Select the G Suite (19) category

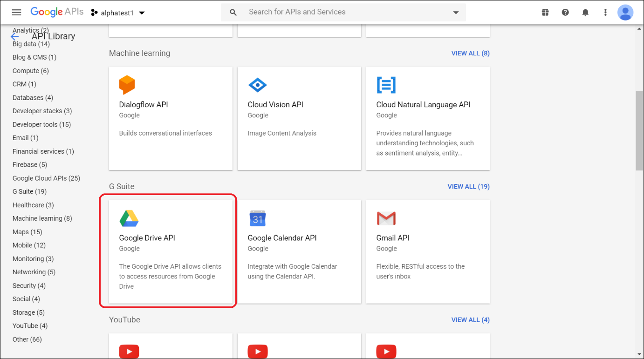pyautogui.click(x=29, y=191)
